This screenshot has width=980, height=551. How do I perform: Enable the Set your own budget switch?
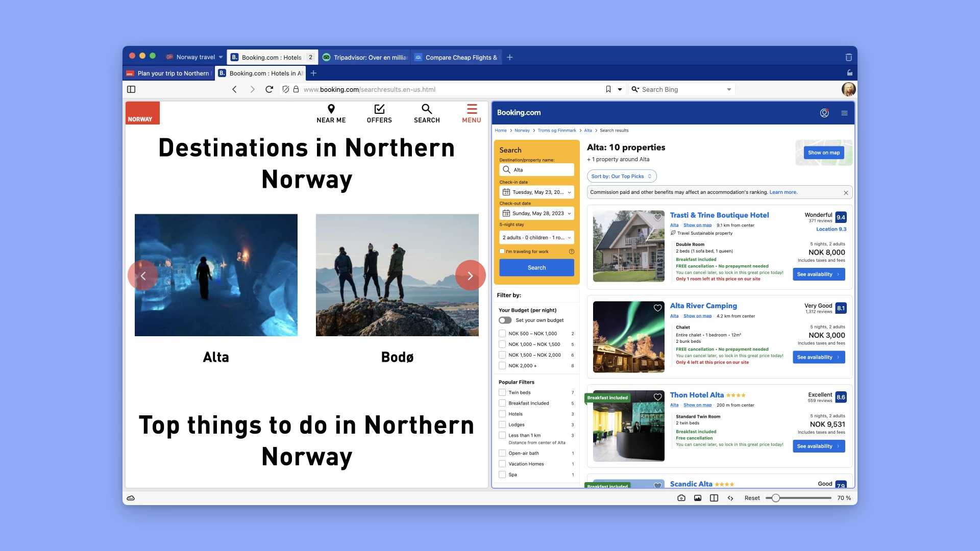click(505, 320)
